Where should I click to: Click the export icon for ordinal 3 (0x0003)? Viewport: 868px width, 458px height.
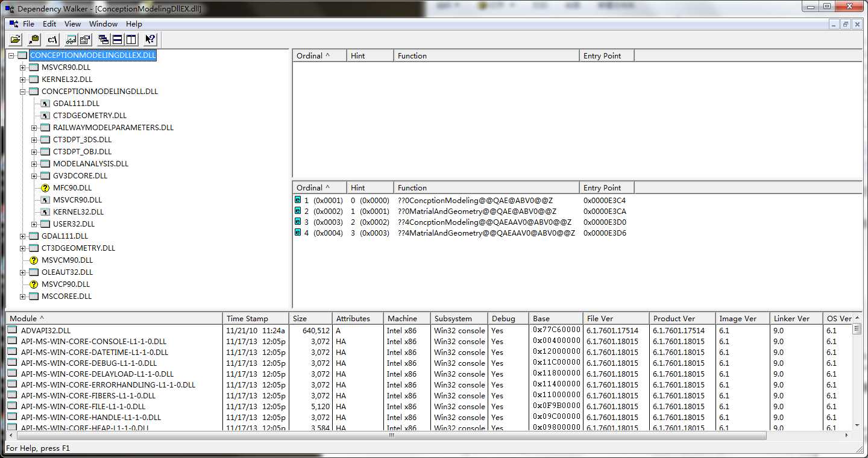[x=297, y=222]
